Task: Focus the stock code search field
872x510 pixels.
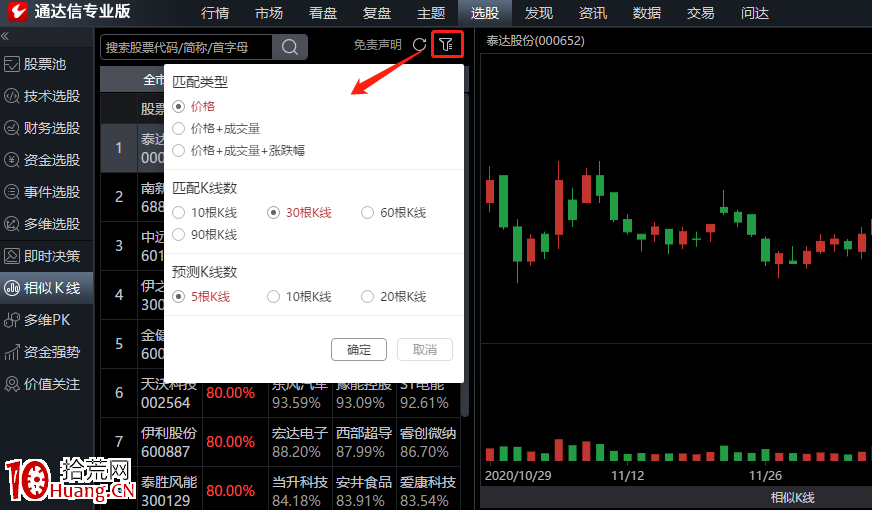Action: point(186,47)
